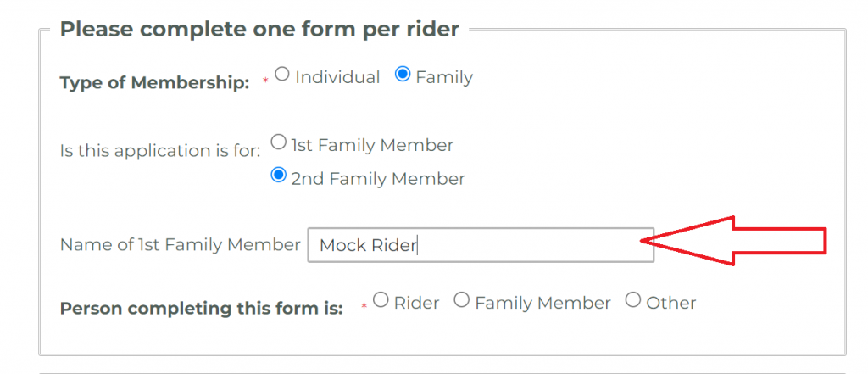Click the 'Is this application is for:' label
Viewport: 868px width, 374px height.
click(x=160, y=153)
